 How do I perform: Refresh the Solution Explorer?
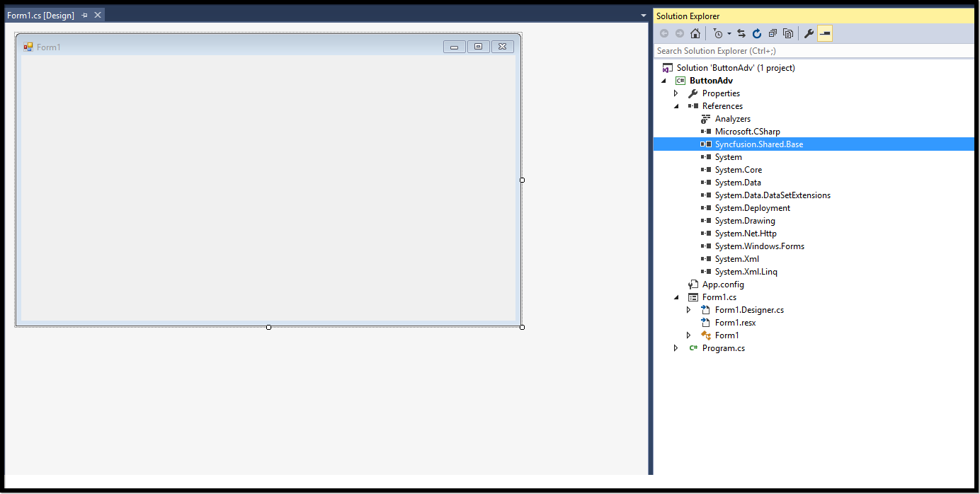pyautogui.click(x=757, y=33)
